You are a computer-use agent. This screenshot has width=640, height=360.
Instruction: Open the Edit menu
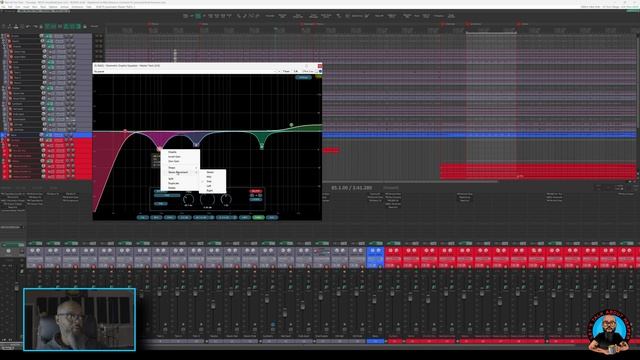tap(10, 7)
